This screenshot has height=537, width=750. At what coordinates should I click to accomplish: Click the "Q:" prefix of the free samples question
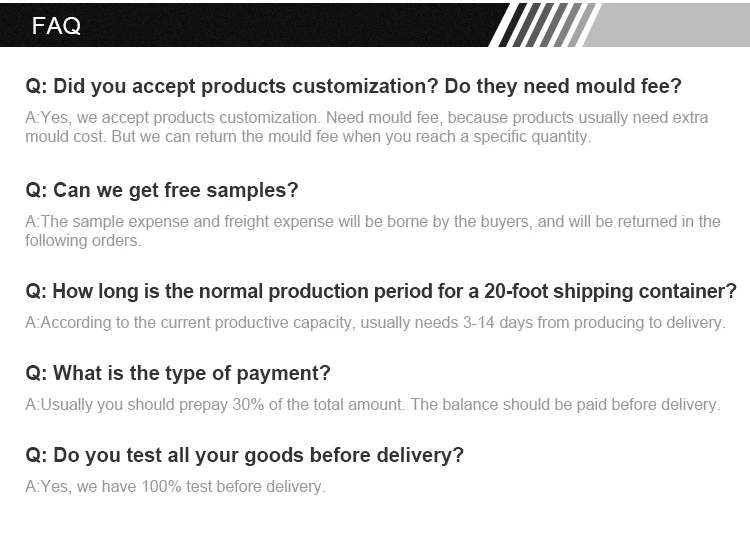tap(36, 190)
